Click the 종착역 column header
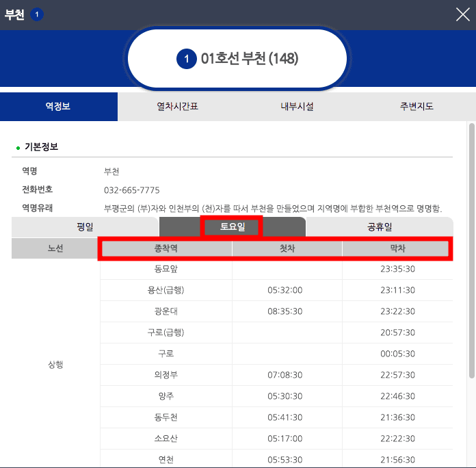Image resolution: width=476 pixels, height=468 pixels. click(166, 248)
